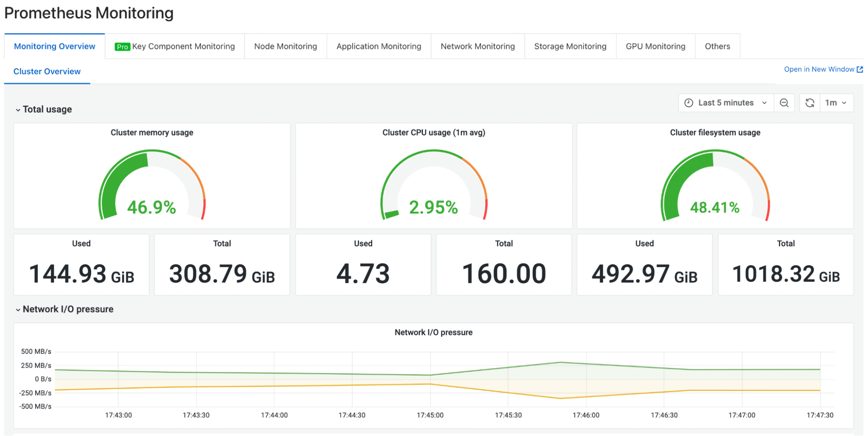Switch to the Storage Monitoring tab

[x=570, y=47]
